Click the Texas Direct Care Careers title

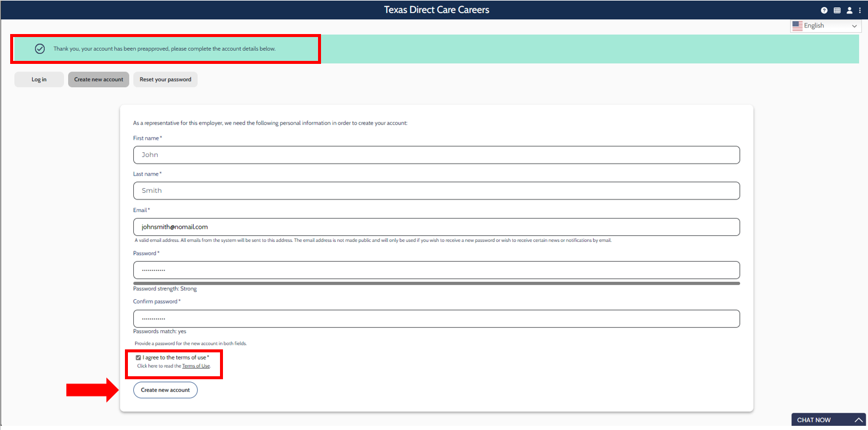point(436,10)
